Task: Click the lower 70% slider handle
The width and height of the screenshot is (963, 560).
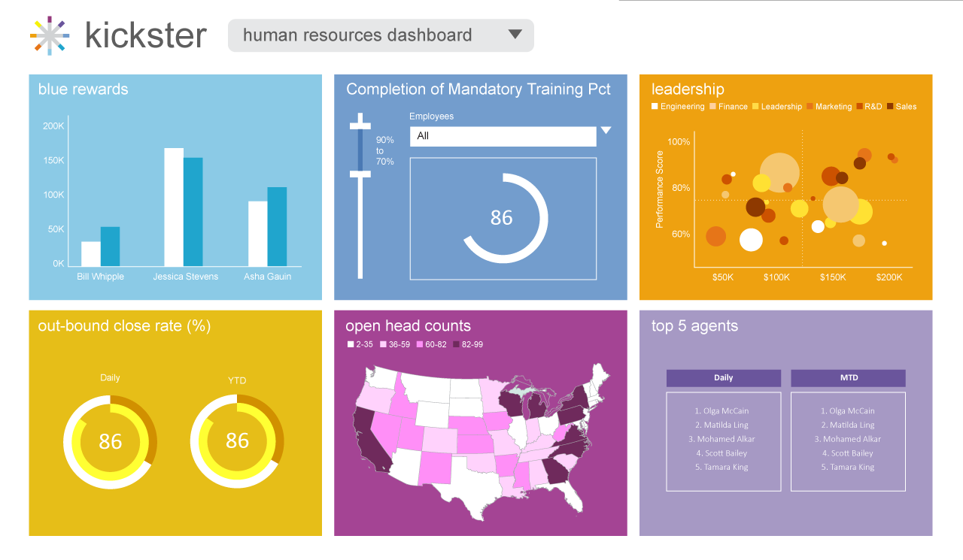Action: (x=360, y=174)
